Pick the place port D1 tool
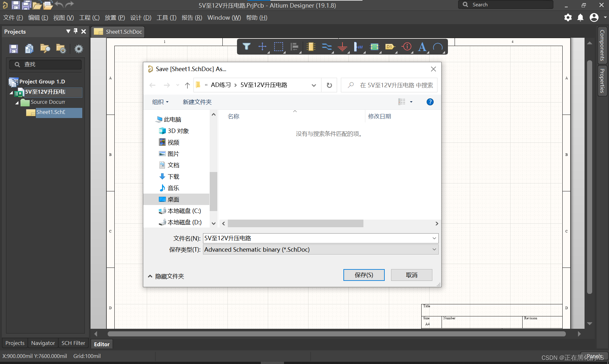This screenshot has width=609, height=364. (x=390, y=47)
